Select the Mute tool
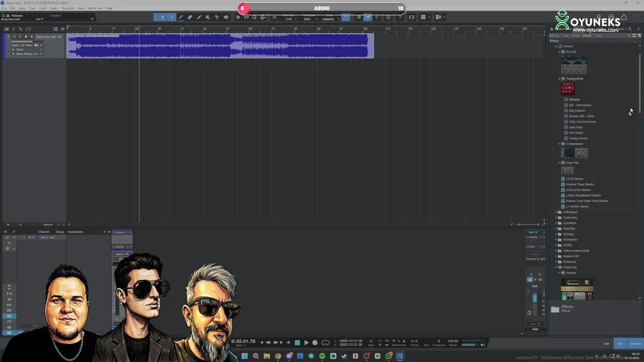This screenshot has height=362, width=644. click(x=208, y=17)
